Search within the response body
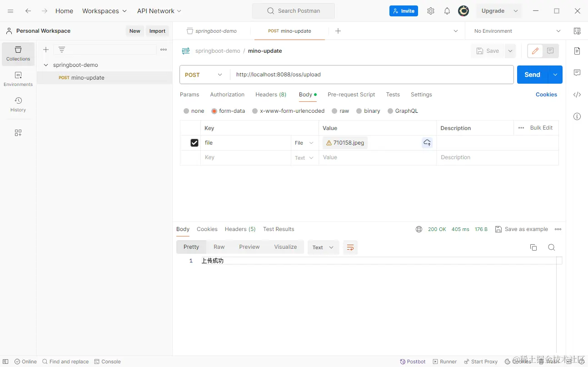The image size is (588, 367). tap(552, 247)
